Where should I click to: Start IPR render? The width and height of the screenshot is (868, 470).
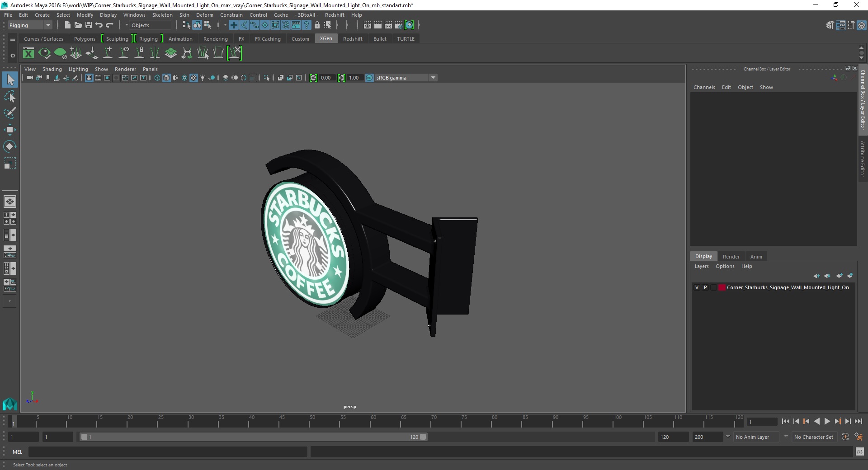coord(388,25)
